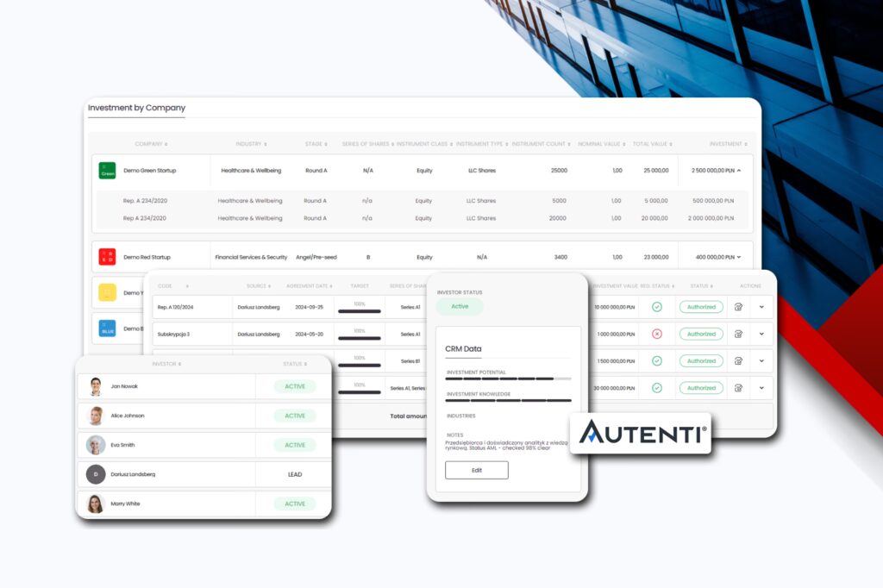The image size is (883, 588).
Task: Click red X registration status for Subskrypcja 3
Action: point(657,334)
